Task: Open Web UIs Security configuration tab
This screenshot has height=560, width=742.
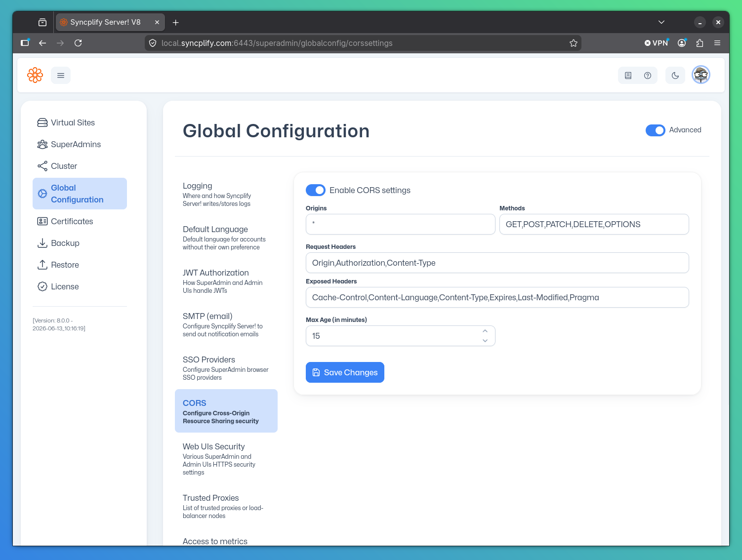Action: tap(226, 458)
